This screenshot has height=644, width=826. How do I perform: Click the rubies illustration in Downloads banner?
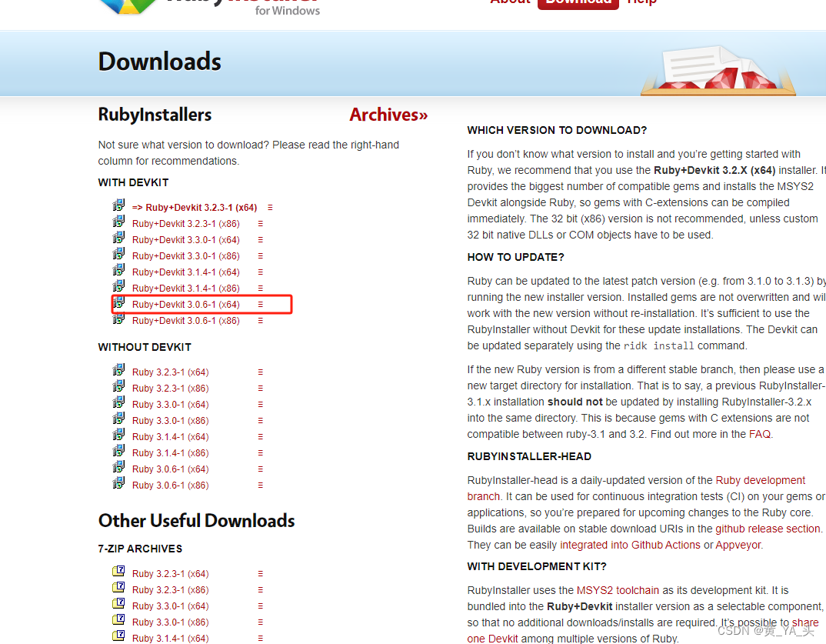pyautogui.click(x=718, y=71)
